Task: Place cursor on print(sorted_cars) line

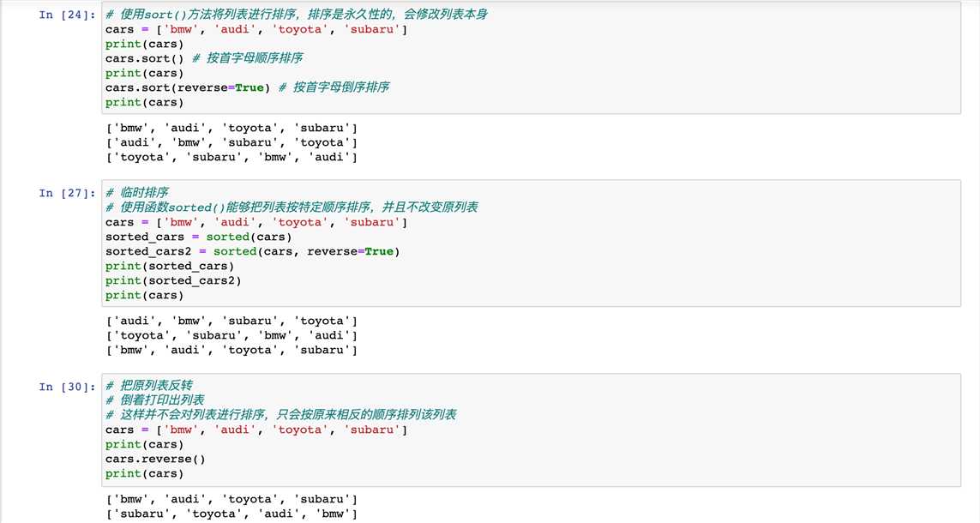Action: (x=170, y=266)
